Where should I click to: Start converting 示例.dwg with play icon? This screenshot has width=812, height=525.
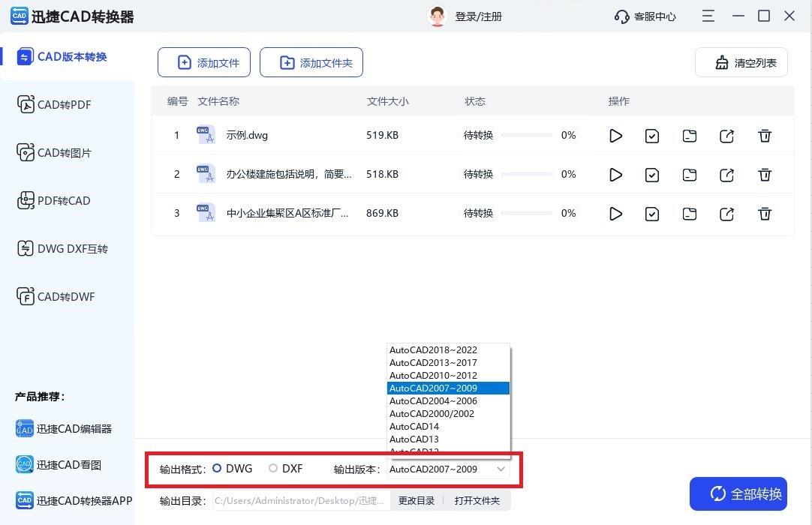tap(615, 136)
